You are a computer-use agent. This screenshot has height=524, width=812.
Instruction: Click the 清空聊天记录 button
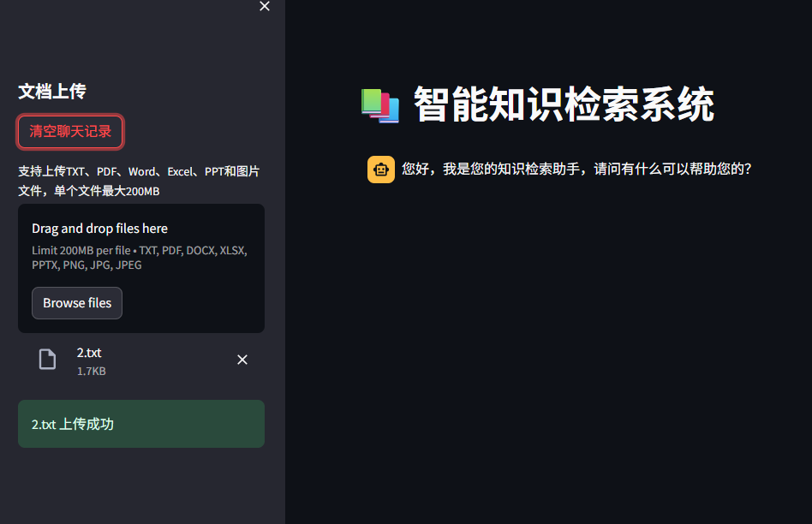(70, 132)
